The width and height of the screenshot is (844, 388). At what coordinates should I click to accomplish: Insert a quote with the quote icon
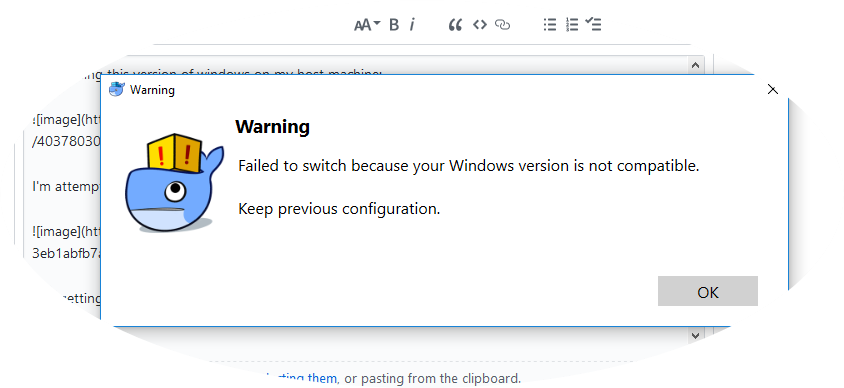coord(455,25)
